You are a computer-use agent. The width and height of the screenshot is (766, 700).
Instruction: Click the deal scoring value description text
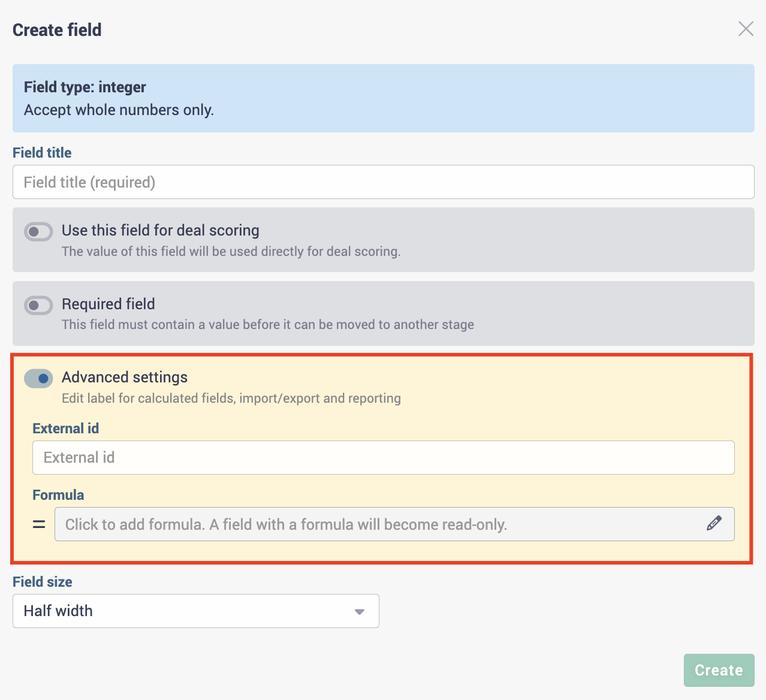(231, 252)
